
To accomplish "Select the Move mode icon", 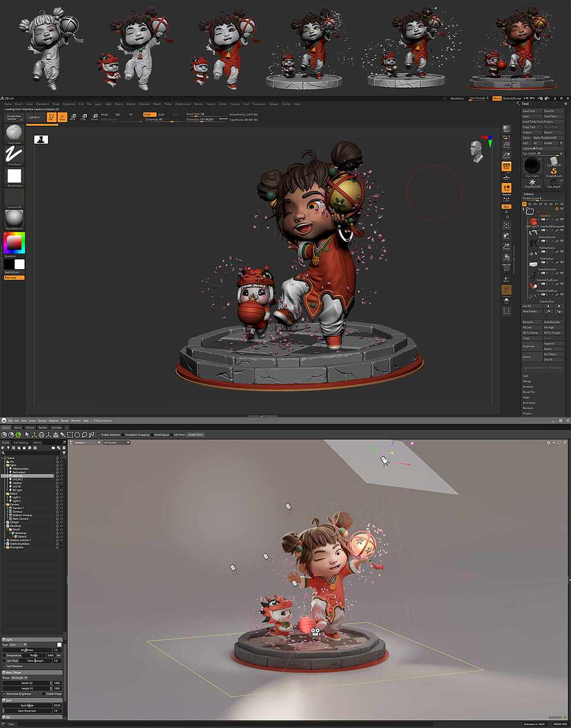I will pyautogui.click(x=73, y=117).
